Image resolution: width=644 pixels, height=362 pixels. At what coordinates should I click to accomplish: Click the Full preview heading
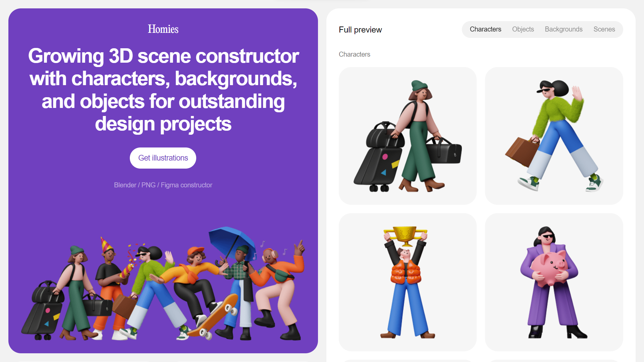(360, 29)
